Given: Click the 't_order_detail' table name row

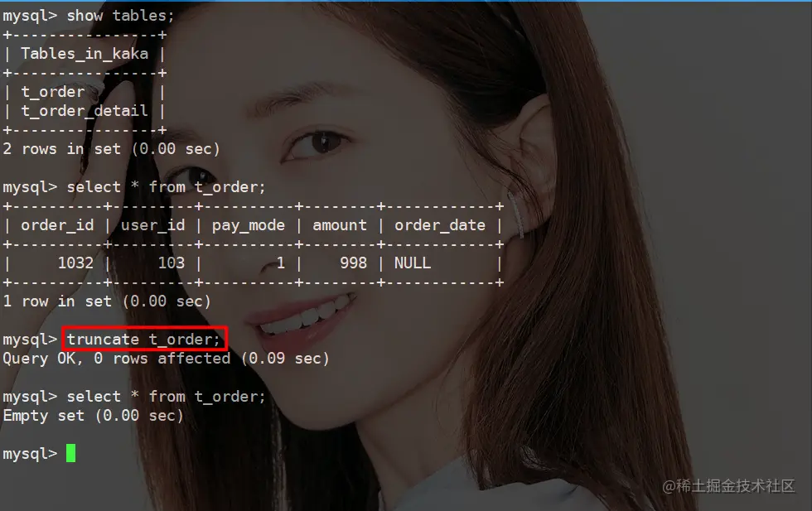Looking at the screenshot, I should (x=85, y=111).
